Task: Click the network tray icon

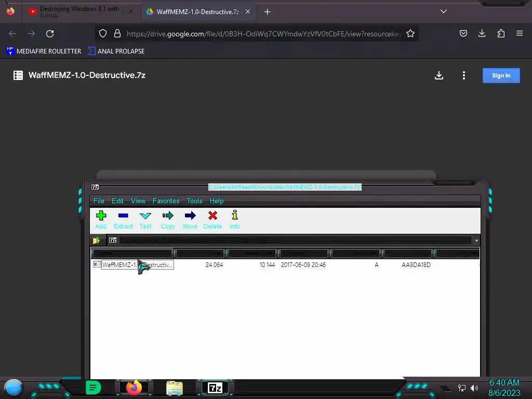Action: pos(461,388)
